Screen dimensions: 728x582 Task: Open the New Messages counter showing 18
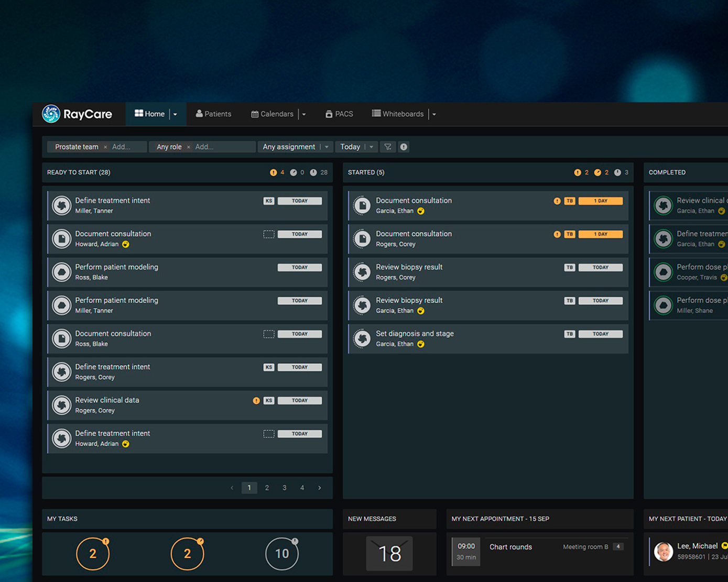click(389, 554)
